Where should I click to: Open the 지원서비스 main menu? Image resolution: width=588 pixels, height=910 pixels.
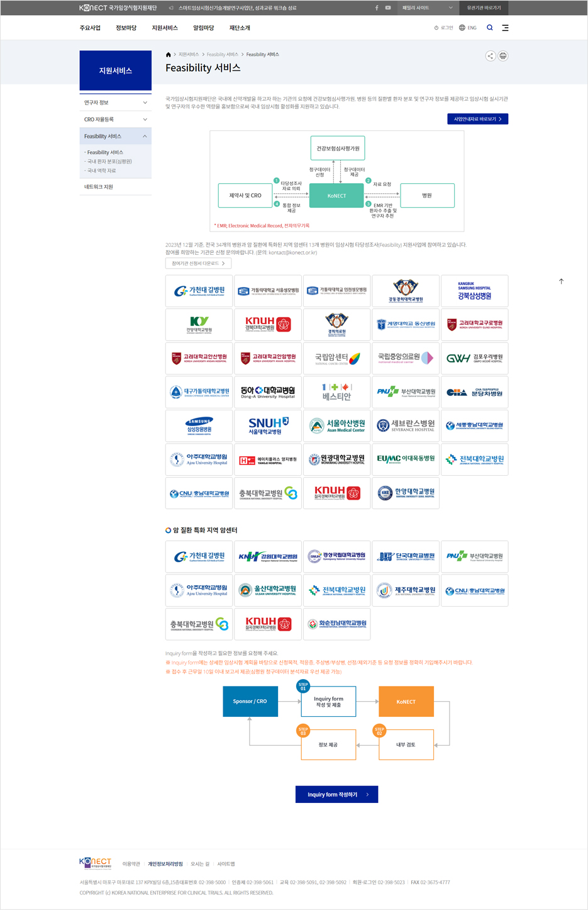pos(165,28)
